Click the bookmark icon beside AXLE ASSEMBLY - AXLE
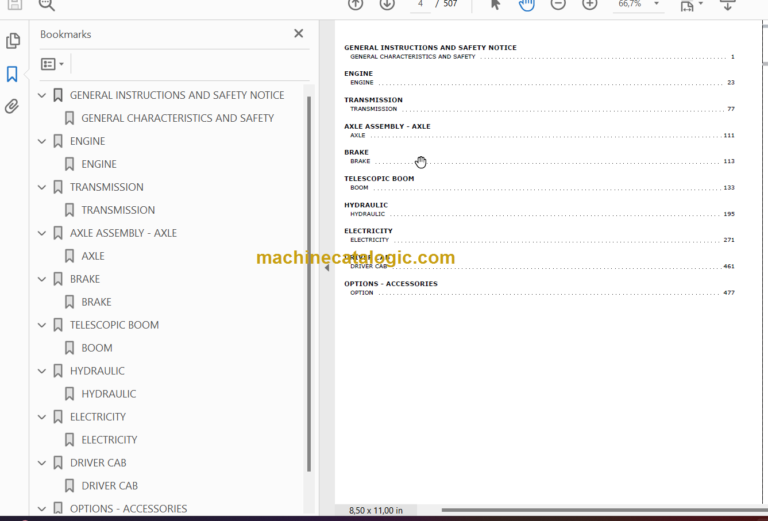The width and height of the screenshot is (768, 521). (58, 233)
